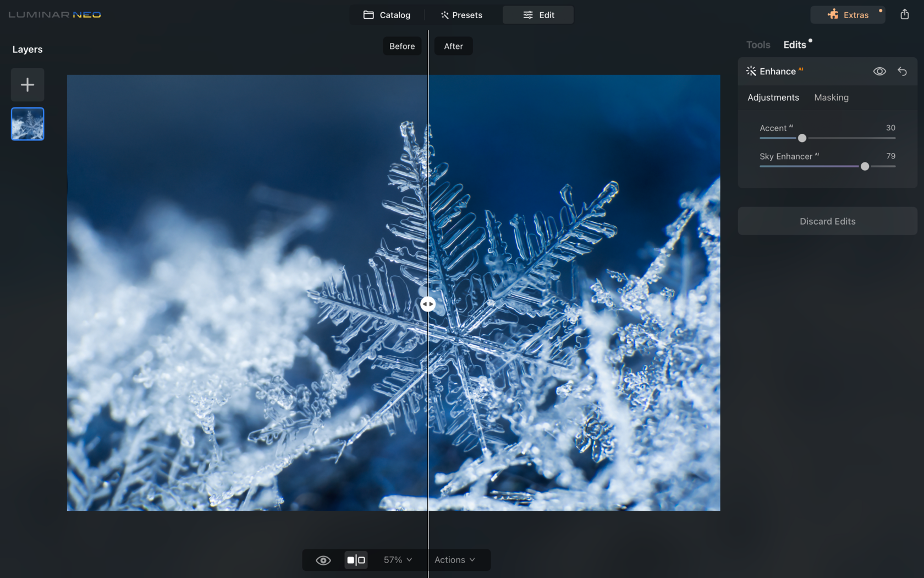
Task: Click the Catalog folder icon
Action: [x=369, y=15]
